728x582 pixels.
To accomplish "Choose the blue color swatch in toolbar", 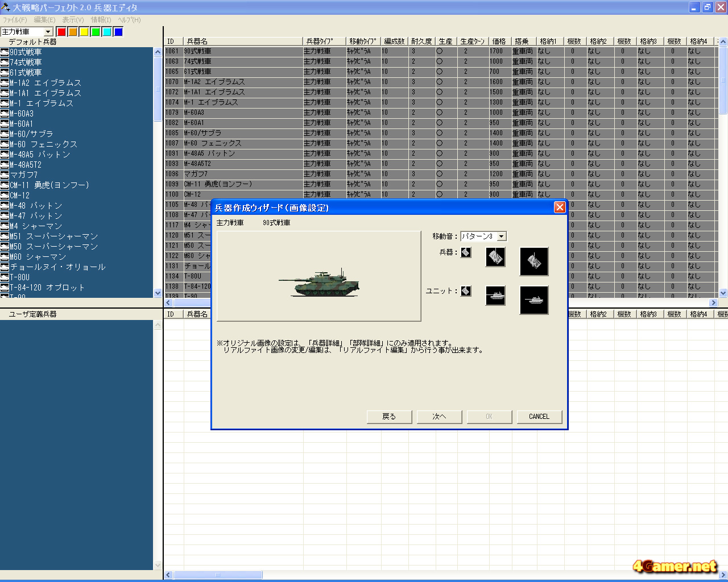I will [118, 32].
